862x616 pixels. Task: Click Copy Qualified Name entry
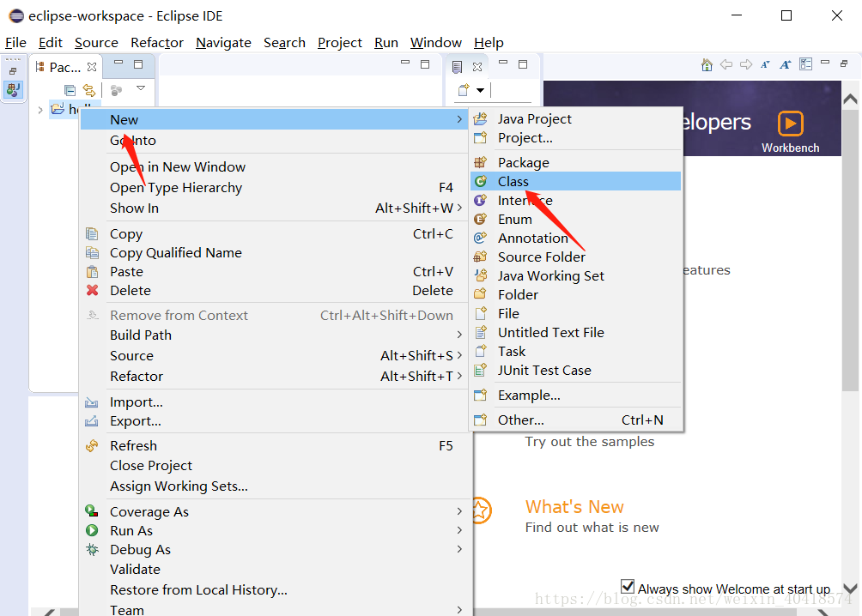[275, 253]
